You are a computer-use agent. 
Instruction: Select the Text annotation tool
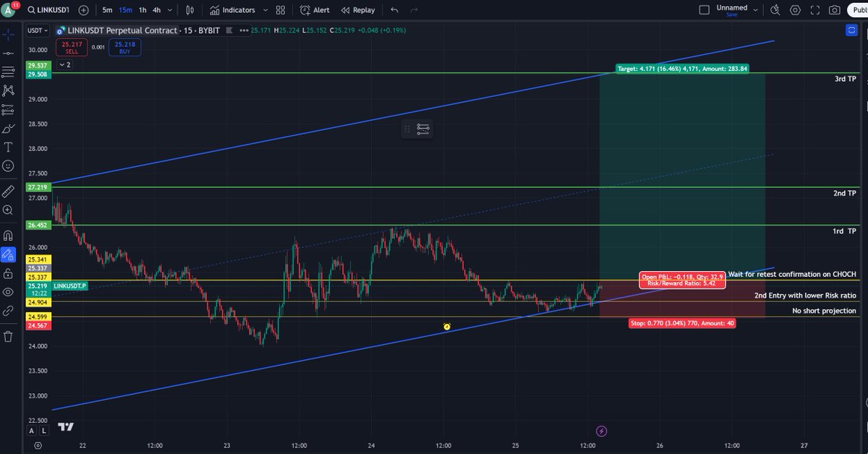(x=8, y=147)
